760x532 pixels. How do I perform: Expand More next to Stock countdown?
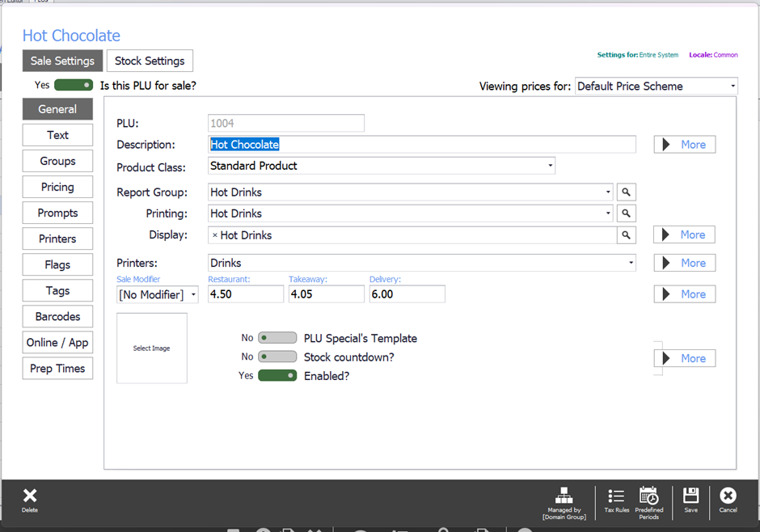[x=684, y=358]
